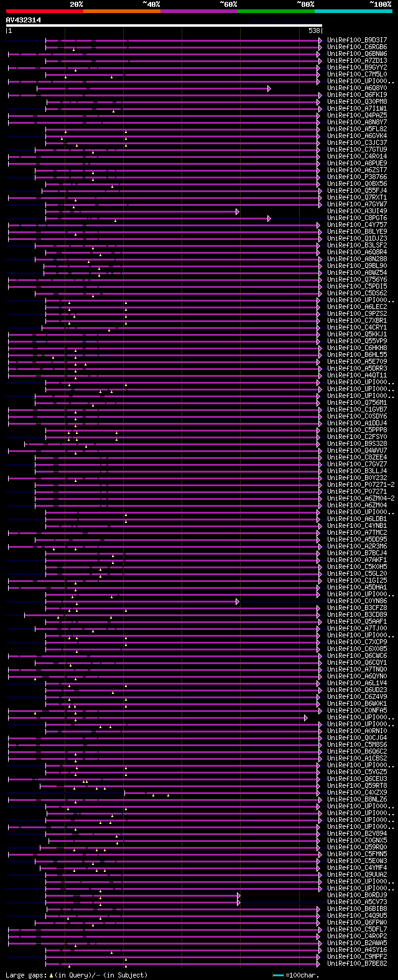Select the UniRef100_A5CV73 entry
The image size is (398, 980).
(x=357, y=902)
